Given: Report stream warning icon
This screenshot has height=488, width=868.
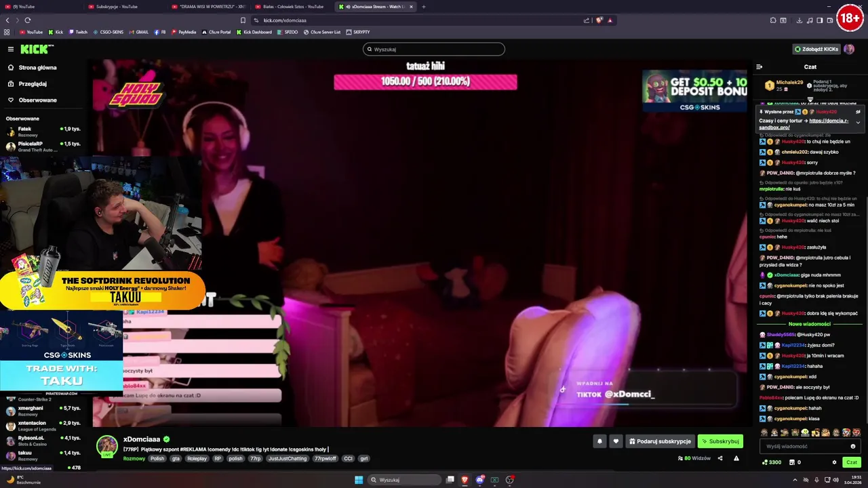Looking at the screenshot, I should click(x=736, y=458).
